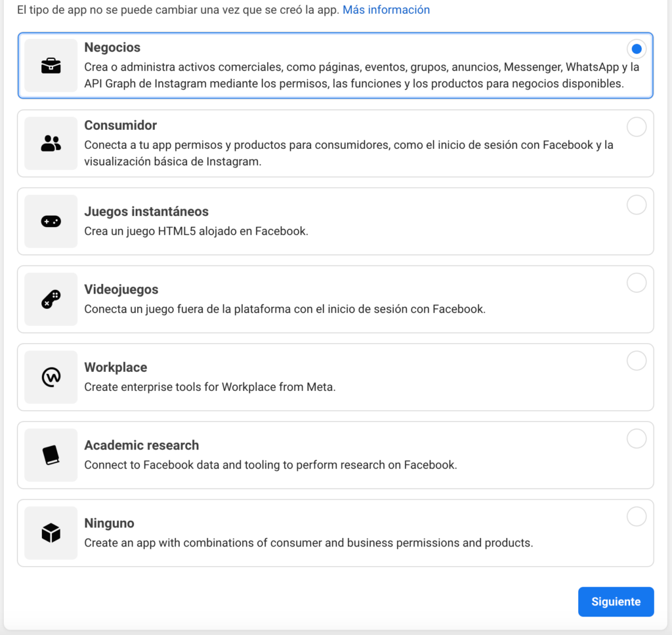Pick the Videojuegos radio button

coord(636,283)
